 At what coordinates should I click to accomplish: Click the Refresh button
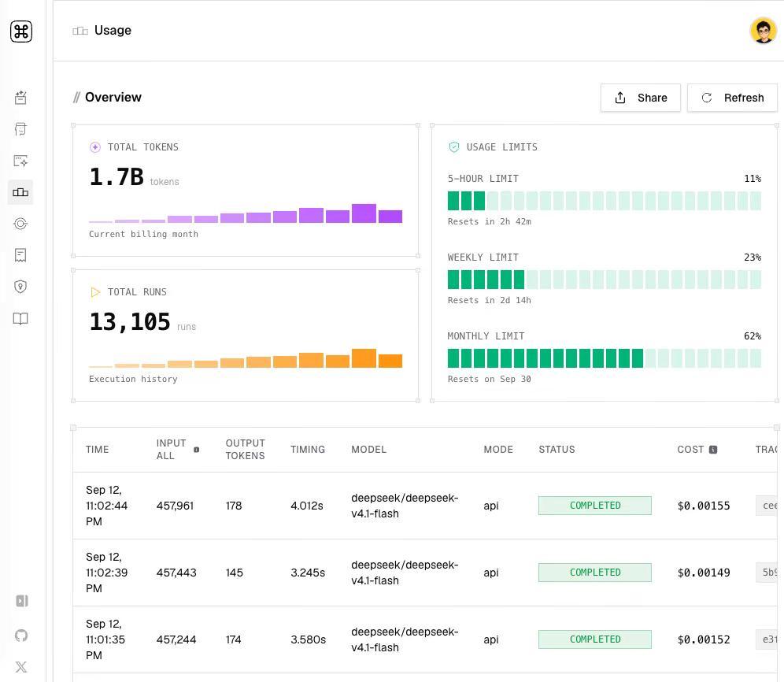tap(733, 98)
